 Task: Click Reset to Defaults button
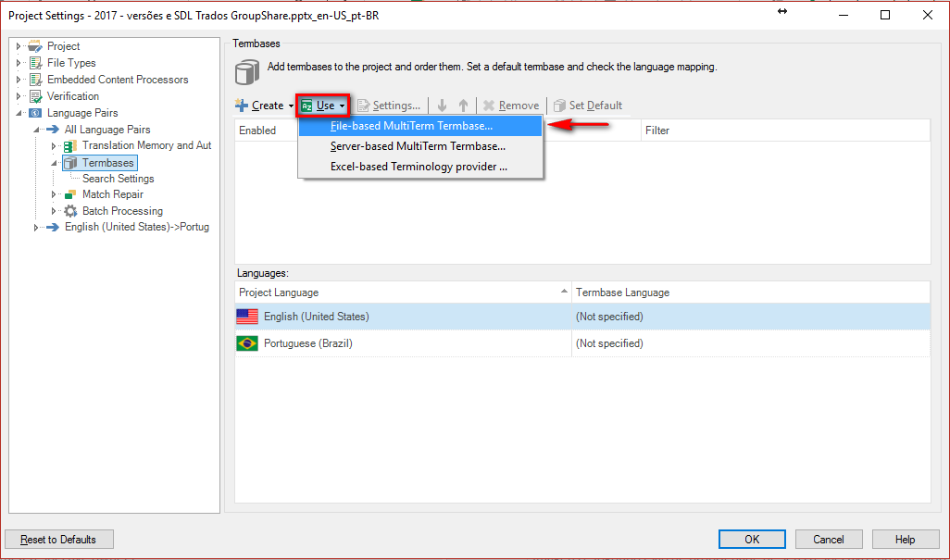tap(58, 540)
